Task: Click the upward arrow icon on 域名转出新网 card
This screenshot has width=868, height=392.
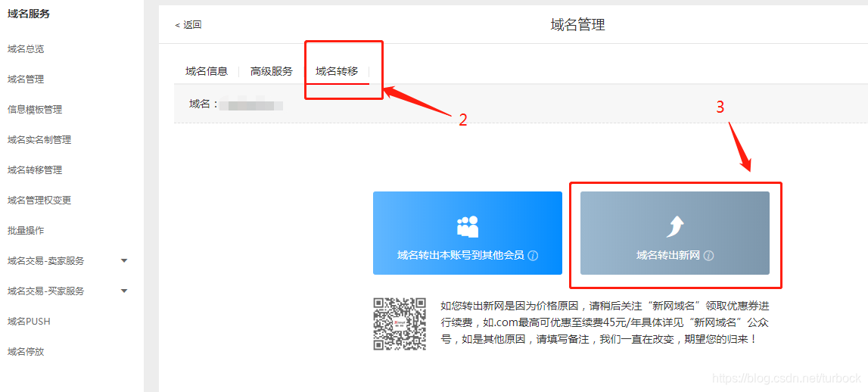Action: click(675, 226)
